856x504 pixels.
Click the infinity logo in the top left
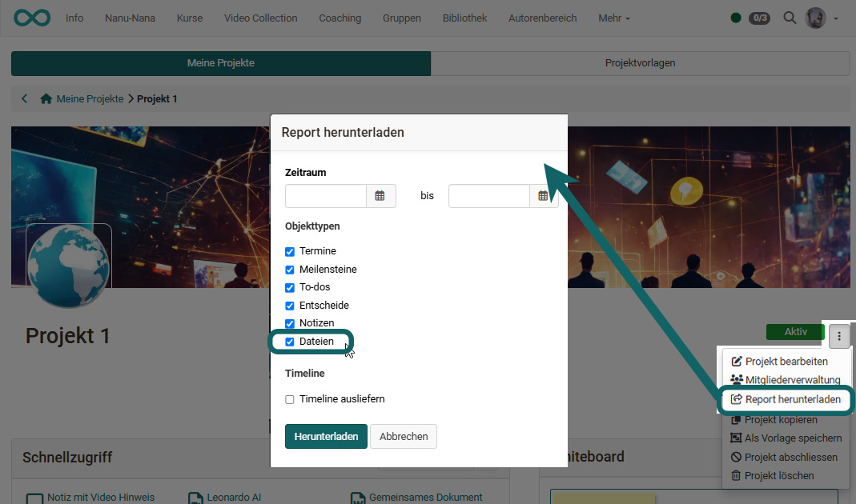pyautogui.click(x=31, y=17)
